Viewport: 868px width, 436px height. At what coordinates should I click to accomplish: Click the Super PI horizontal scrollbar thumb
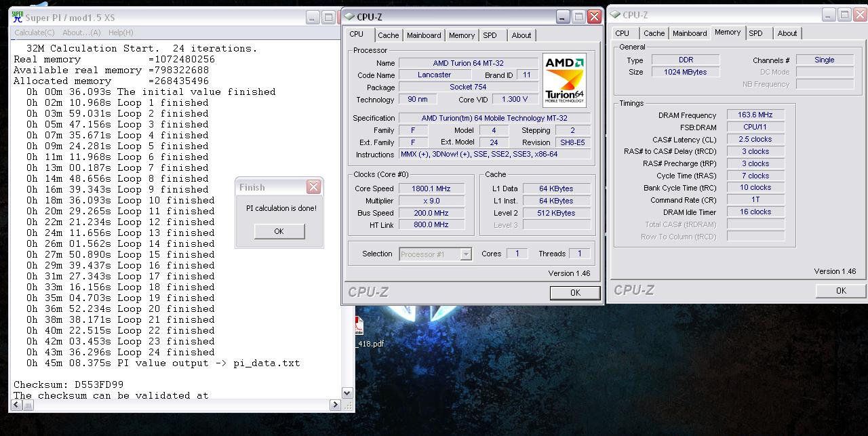pyautogui.click(x=28, y=405)
